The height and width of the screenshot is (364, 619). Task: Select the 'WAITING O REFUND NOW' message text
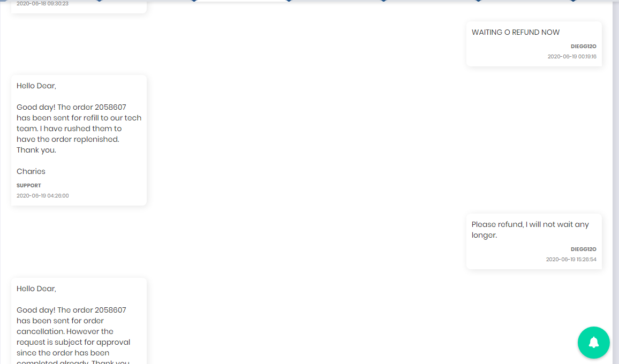(x=515, y=32)
